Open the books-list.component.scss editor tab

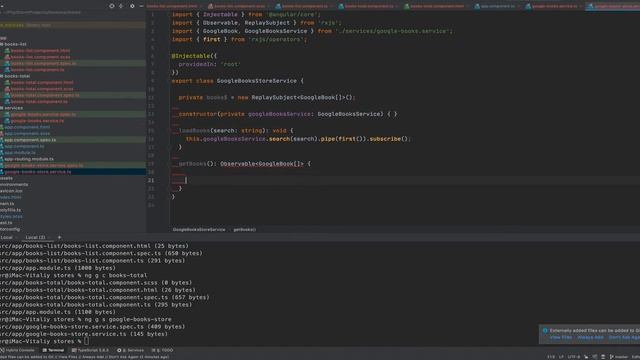(x=239, y=6)
